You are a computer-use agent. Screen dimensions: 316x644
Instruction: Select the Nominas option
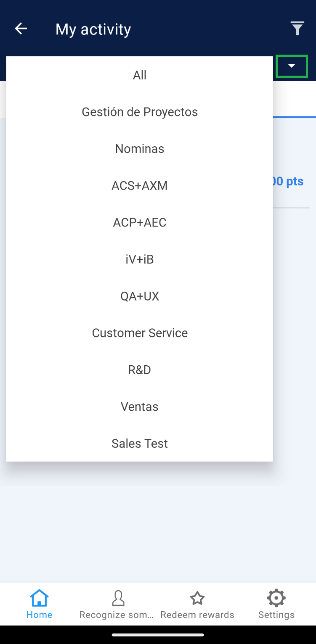pyautogui.click(x=140, y=149)
